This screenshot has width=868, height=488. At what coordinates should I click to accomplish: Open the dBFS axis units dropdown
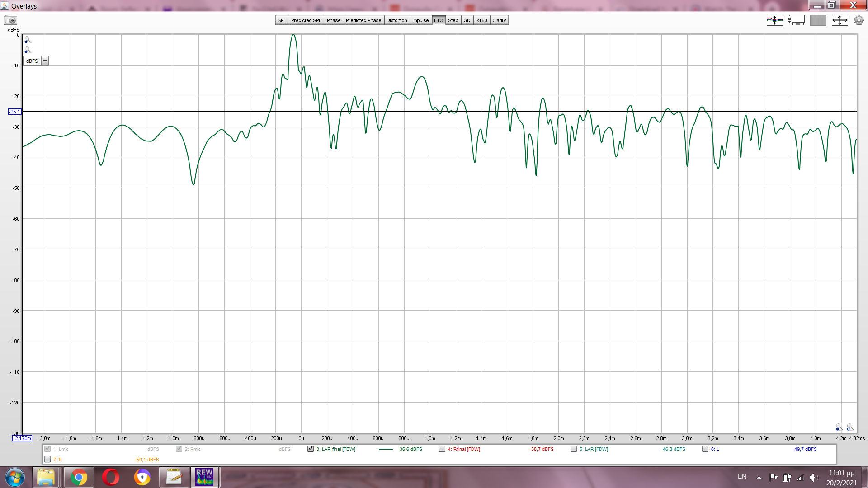(45, 61)
